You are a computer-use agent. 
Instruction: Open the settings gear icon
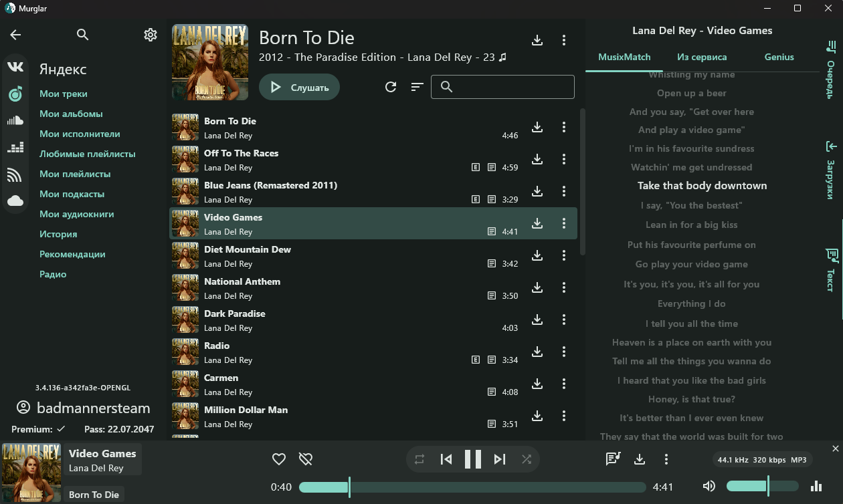pos(151,35)
